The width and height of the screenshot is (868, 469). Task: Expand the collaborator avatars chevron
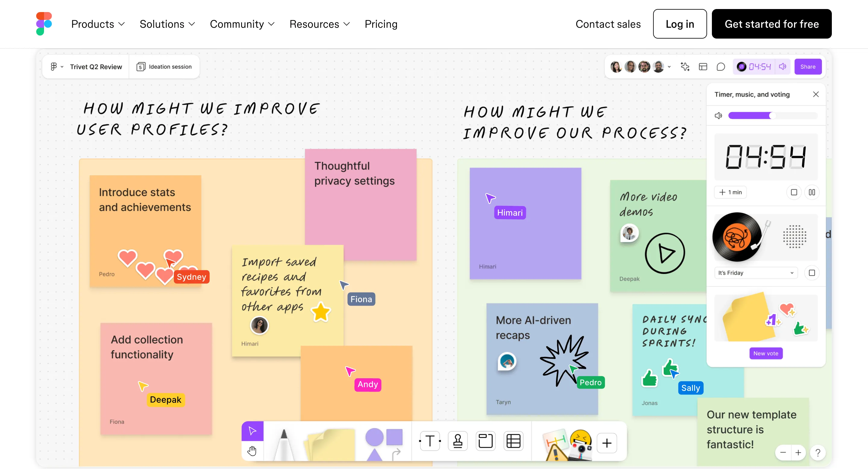[669, 67]
